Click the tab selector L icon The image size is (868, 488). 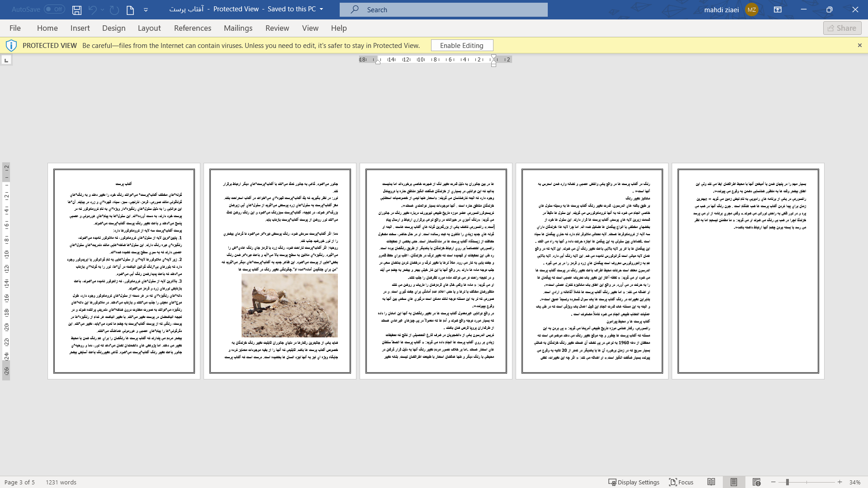click(x=6, y=60)
